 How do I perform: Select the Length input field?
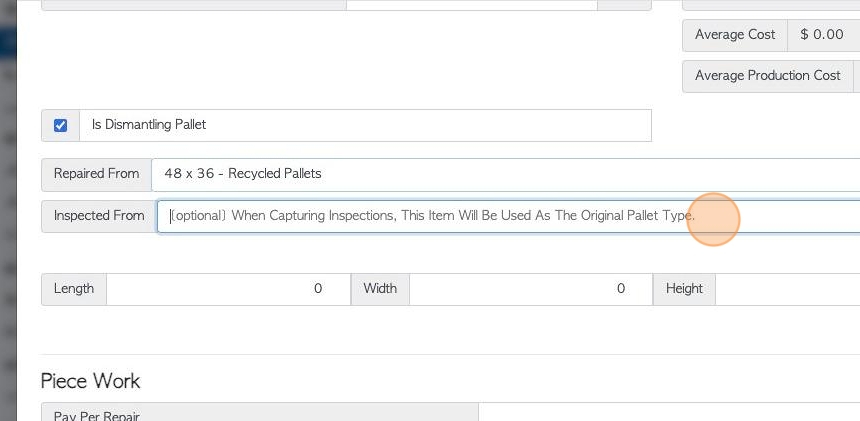pyautogui.click(x=229, y=289)
